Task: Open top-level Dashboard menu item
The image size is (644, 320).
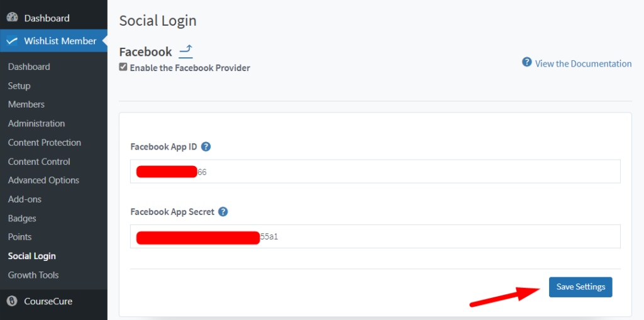Action: click(x=53, y=18)
